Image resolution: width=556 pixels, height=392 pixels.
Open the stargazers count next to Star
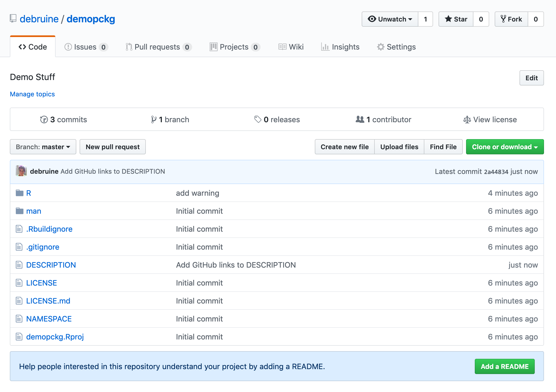[481, 19]
